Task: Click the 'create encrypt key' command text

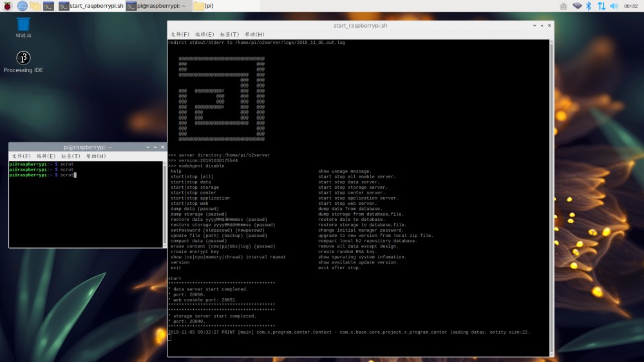Action: pyautogui.click(x=194, y=251)
